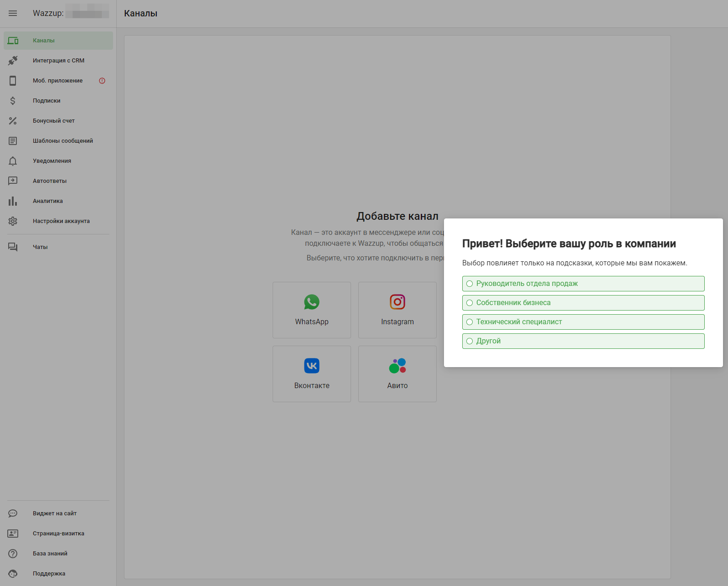Open the Автоответы section
Screen dimensions: 728x586
pos(58,181)
